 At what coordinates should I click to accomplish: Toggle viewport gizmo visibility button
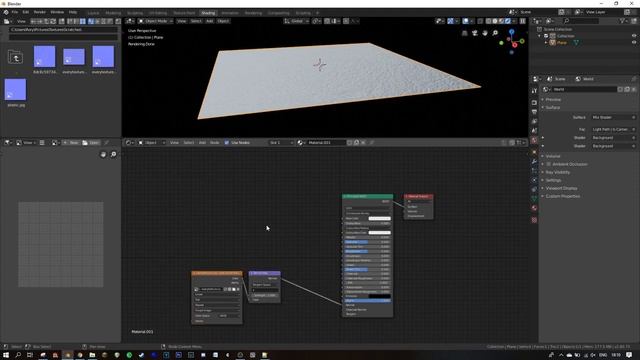point(450,21)
